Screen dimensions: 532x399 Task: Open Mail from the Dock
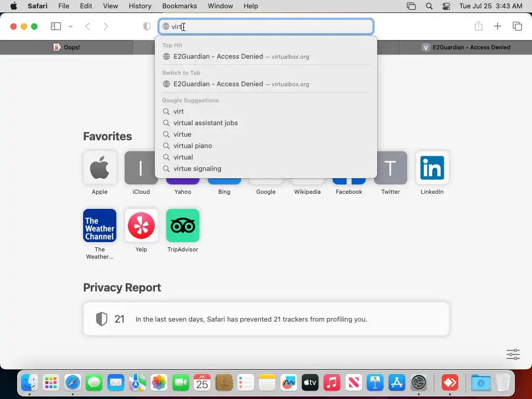(116, 383)
